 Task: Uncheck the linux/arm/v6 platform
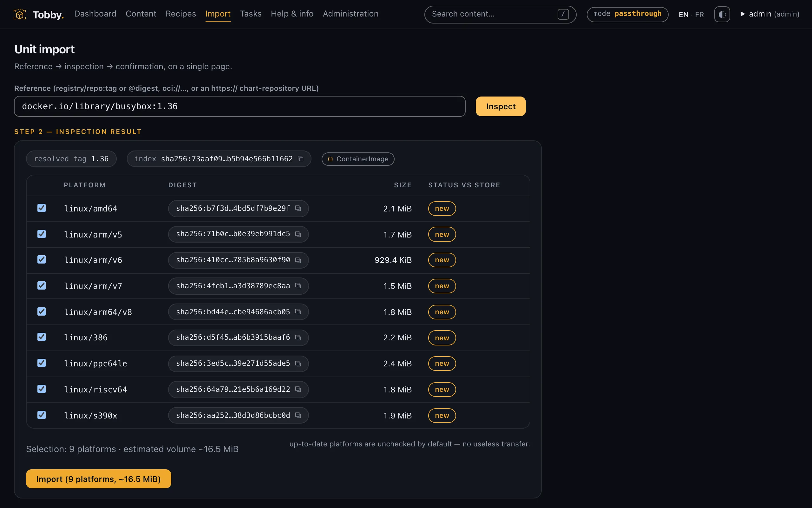[x=42, y=259]
